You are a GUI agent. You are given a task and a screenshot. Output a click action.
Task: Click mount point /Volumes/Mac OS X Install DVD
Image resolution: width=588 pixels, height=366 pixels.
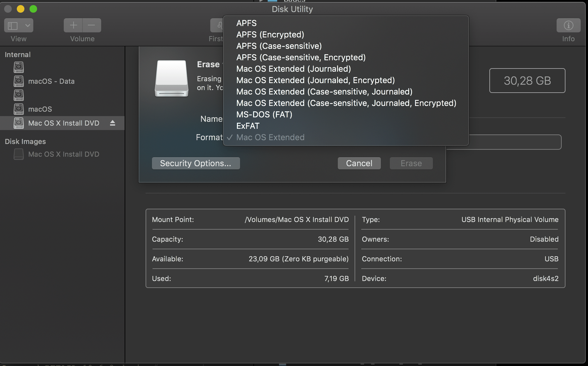[297, 219]
